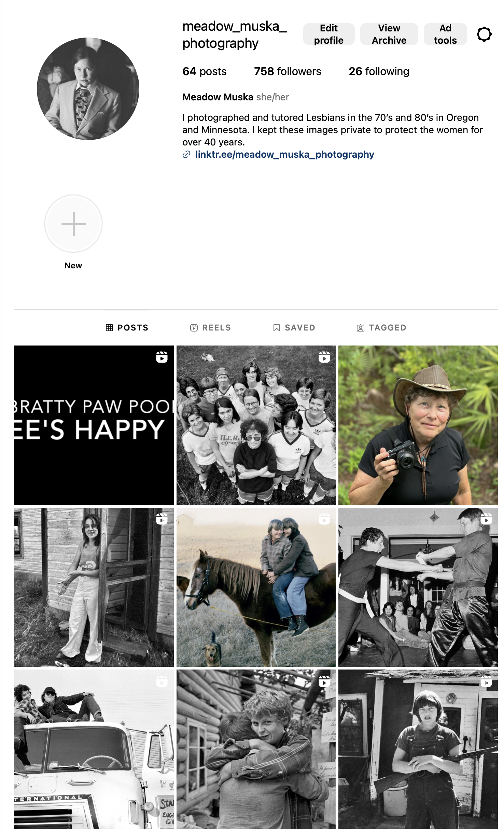View the 26 following list
Viewport: 504px width, 831px height.
coord(379,71)
